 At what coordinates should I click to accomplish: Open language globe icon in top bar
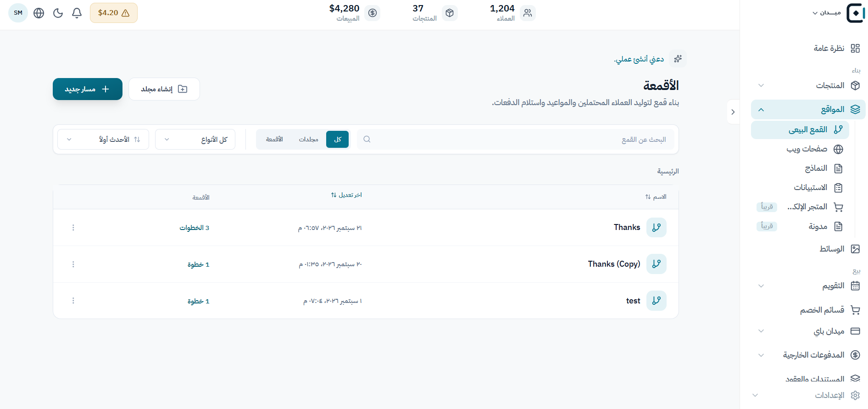(x=39, y=13)
